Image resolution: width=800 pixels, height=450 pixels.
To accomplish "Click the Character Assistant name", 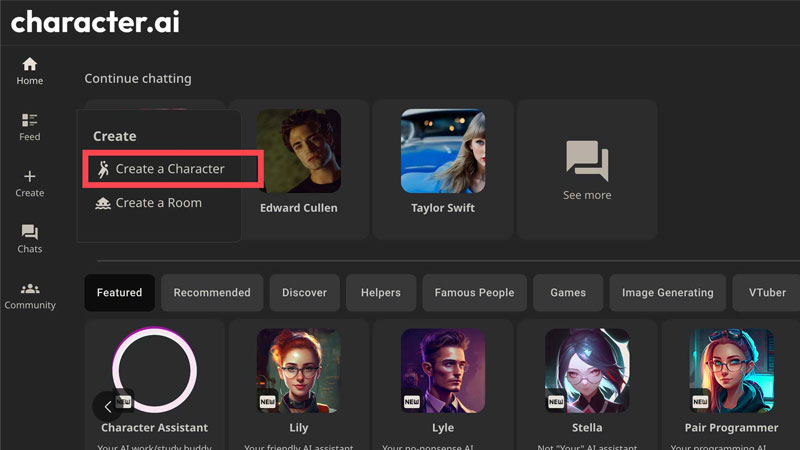I will coord(155,428).
